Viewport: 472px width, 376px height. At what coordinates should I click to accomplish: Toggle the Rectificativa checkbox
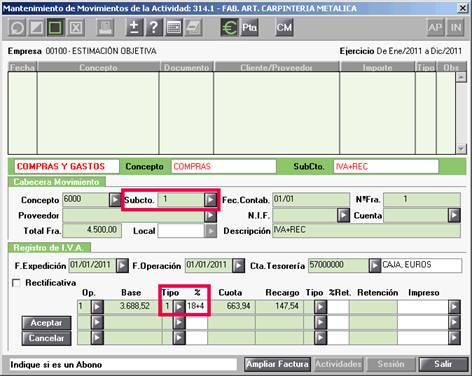click(16, 283)
